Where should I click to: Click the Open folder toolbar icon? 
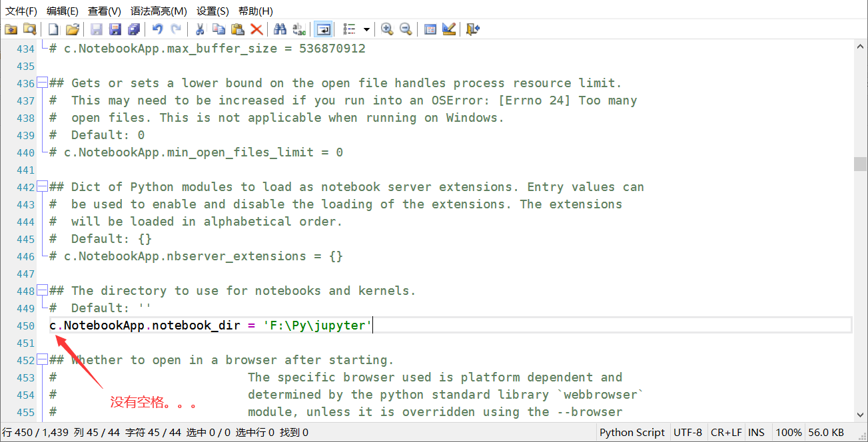73,29
